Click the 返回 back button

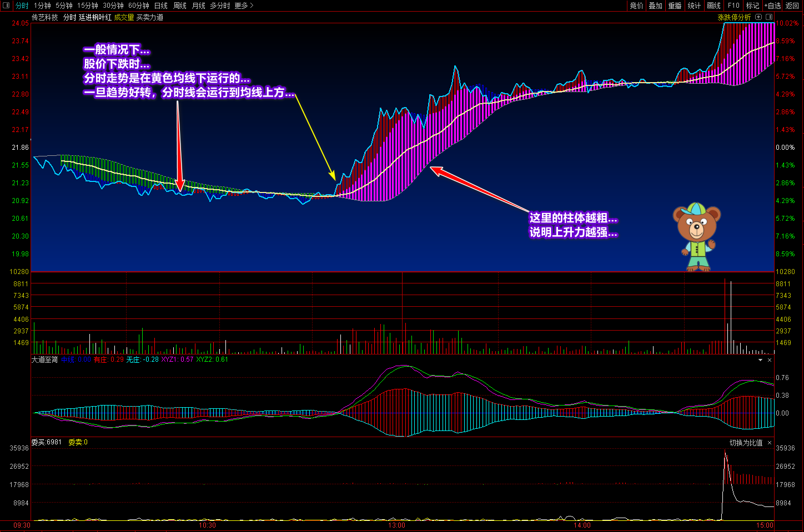tap(792, 6)
